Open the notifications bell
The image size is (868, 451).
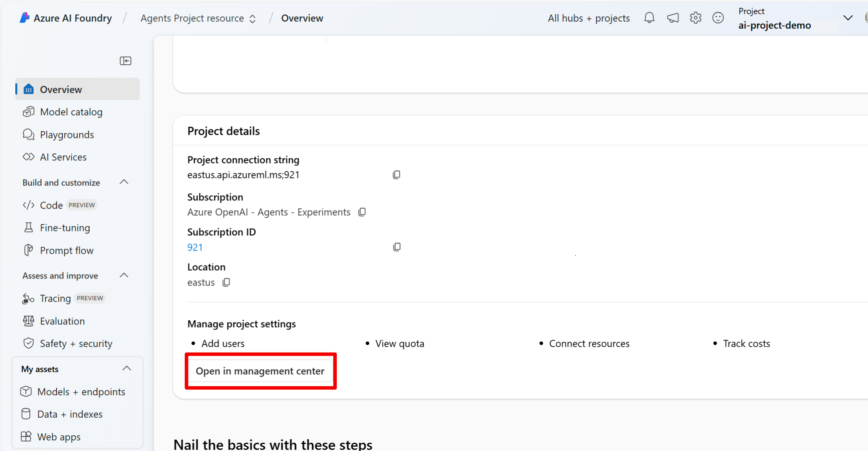coord(649,18)
